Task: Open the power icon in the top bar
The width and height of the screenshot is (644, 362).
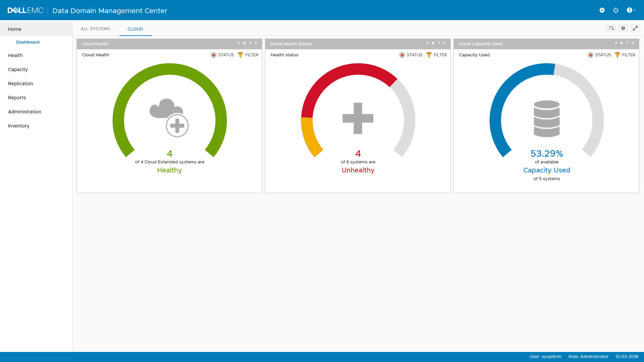Action: 616,10
